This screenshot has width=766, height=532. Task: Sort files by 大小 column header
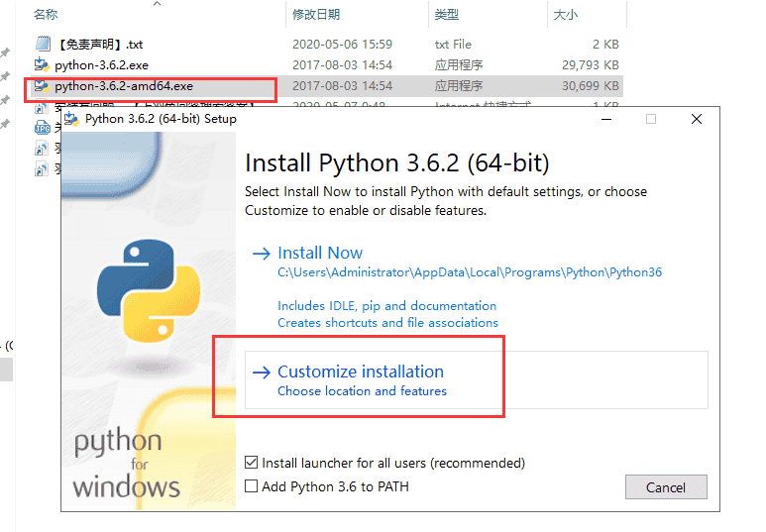[x=565, y=15]
